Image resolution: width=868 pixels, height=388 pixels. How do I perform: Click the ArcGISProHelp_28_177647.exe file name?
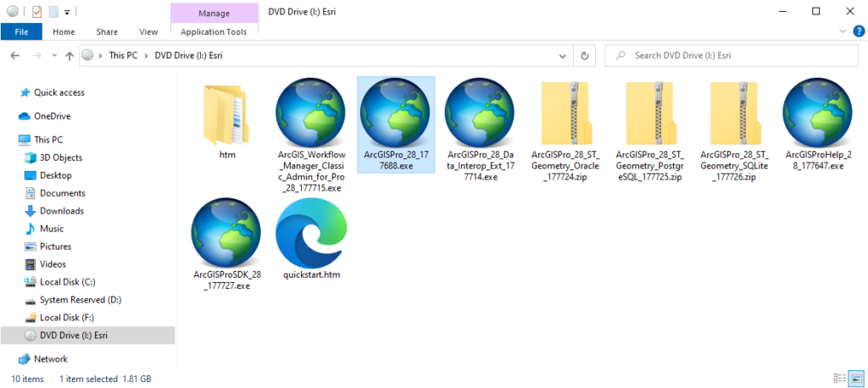tap(818, 160)
